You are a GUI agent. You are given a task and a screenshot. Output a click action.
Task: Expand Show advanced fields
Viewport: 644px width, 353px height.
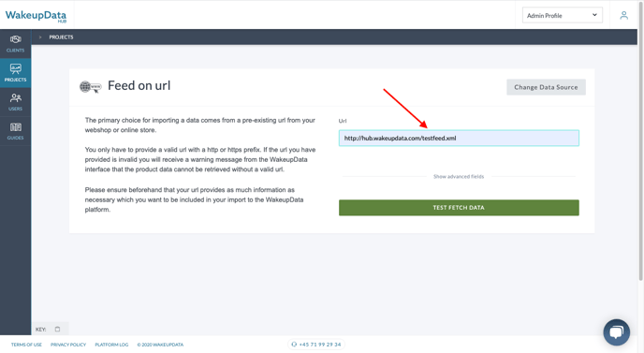pos(459,177)
